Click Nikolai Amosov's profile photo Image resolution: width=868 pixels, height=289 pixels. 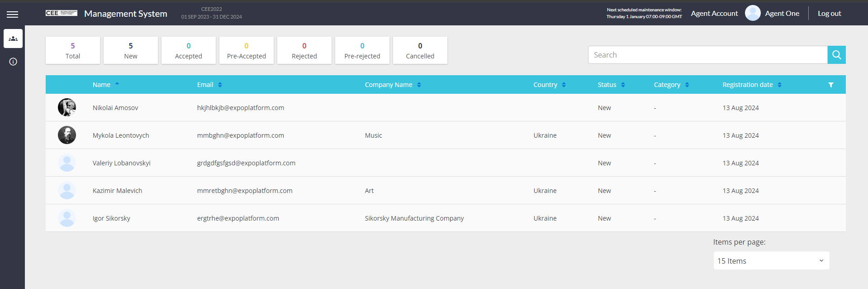click(67, 108)
